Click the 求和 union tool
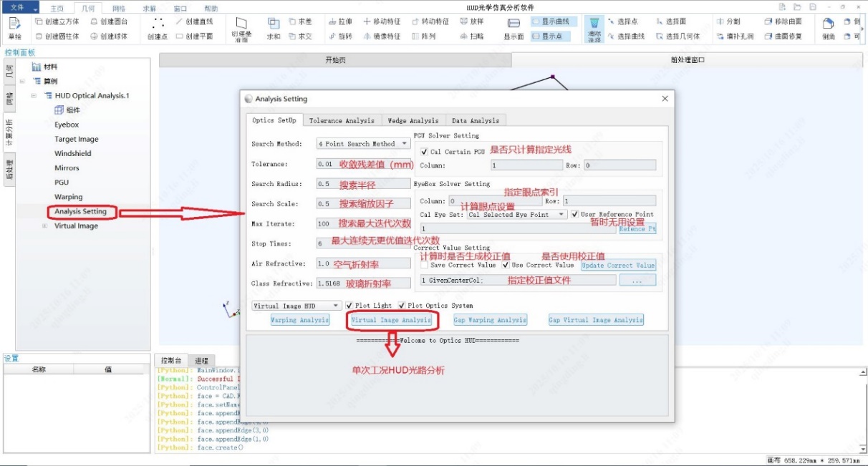Screen dimensions: 868x466 pyautogui.click(x=274, y=29)
